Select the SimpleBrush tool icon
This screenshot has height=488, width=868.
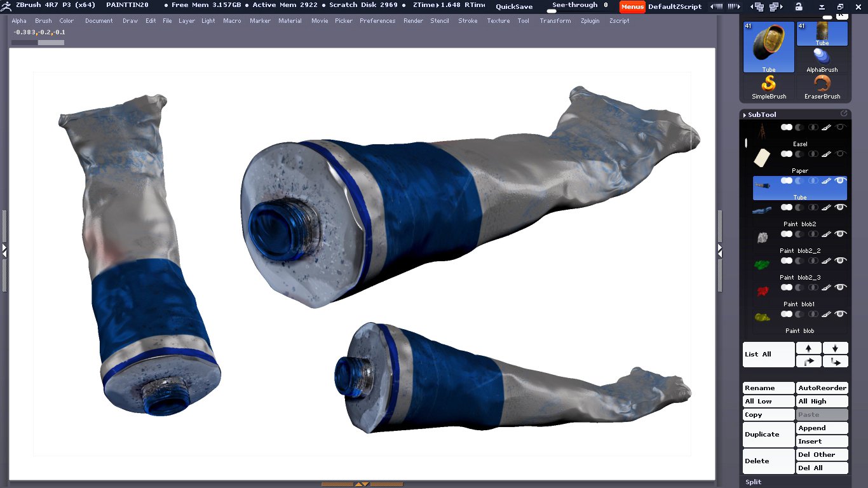[769, 86]
